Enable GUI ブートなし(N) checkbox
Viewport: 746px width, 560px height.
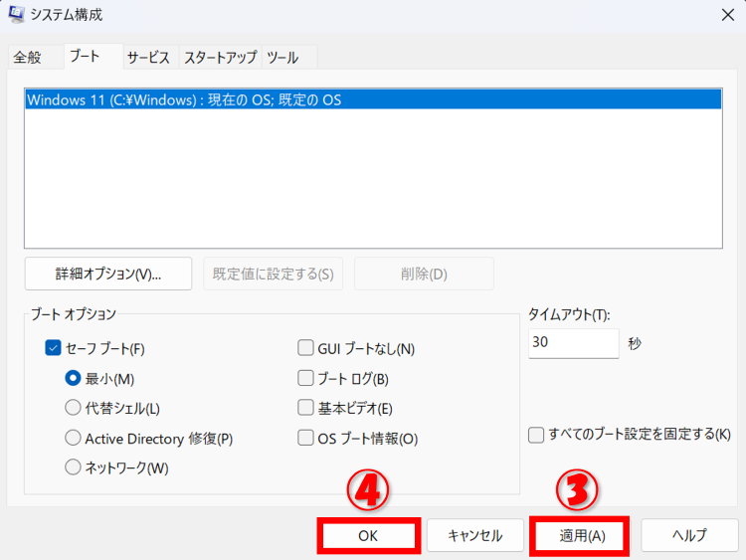point(305,348)
